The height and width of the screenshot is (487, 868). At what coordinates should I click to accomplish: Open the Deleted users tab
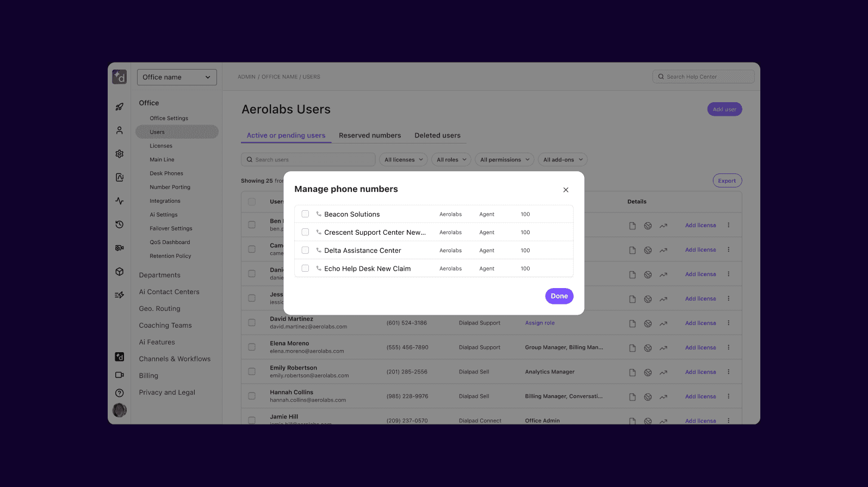point(437,135)
